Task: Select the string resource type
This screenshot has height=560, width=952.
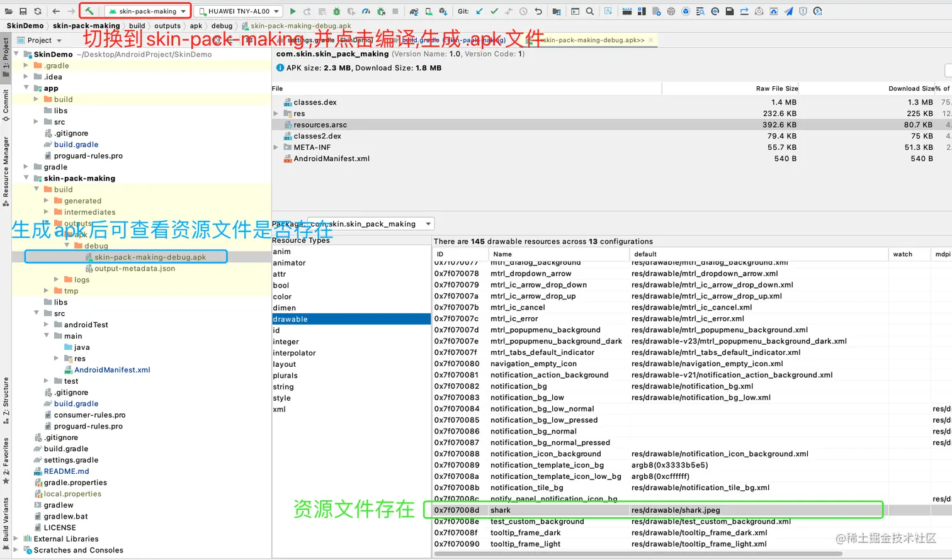Action: [x=351, y=387]
